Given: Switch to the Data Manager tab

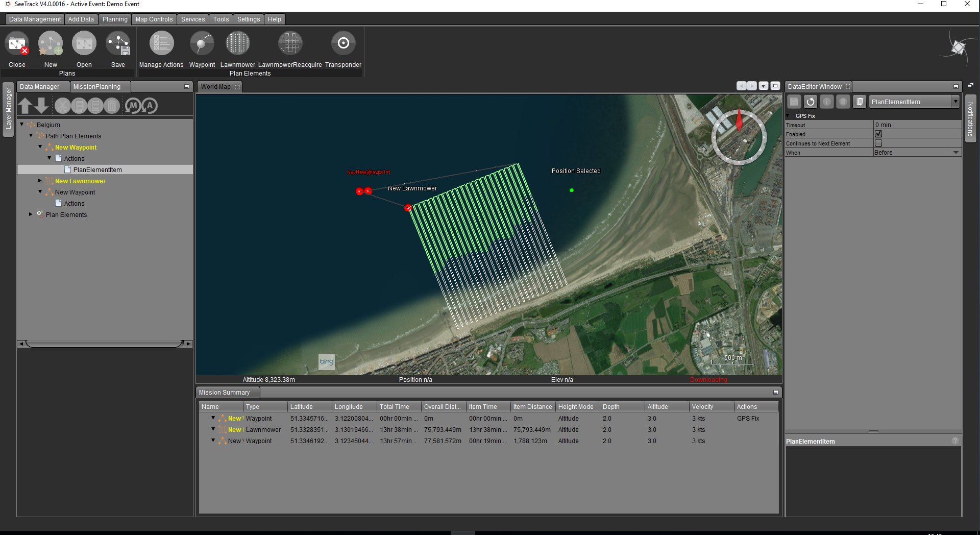Looking at the screenshot, I should tap(40, 87).
